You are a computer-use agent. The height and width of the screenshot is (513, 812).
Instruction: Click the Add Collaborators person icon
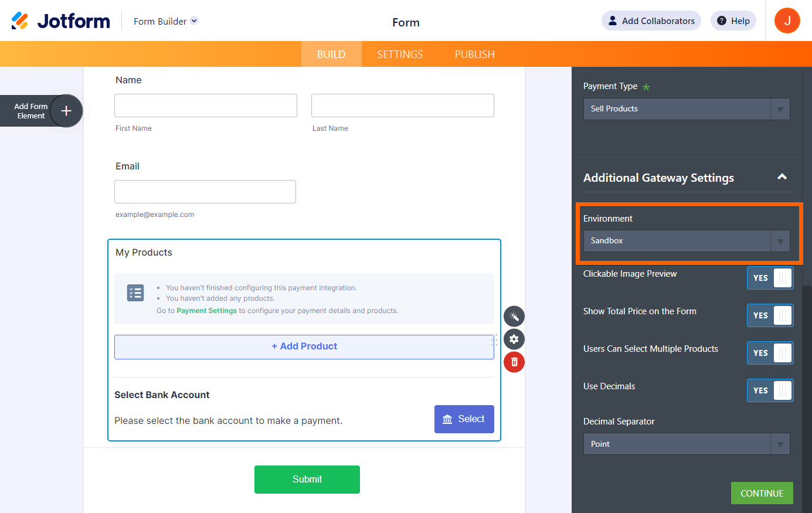(x=613, y=21)
